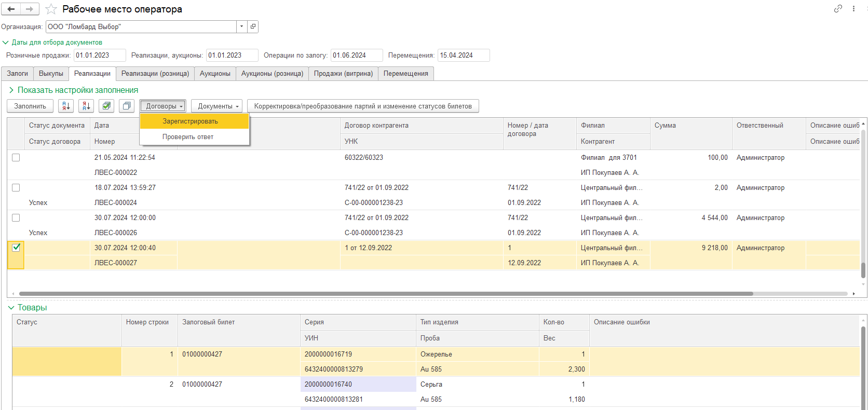Select УИН cell 6432400000813281

click(x=358, y=399)
